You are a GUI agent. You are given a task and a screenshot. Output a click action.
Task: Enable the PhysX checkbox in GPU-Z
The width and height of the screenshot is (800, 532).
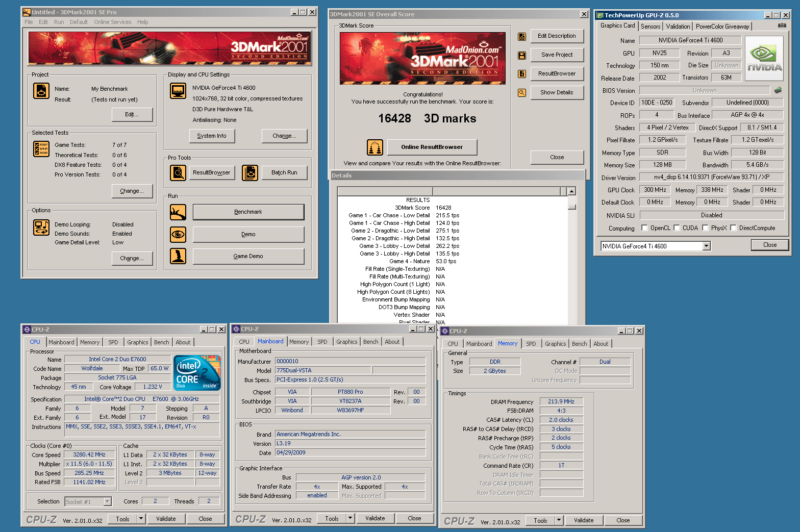pos(705,228)
